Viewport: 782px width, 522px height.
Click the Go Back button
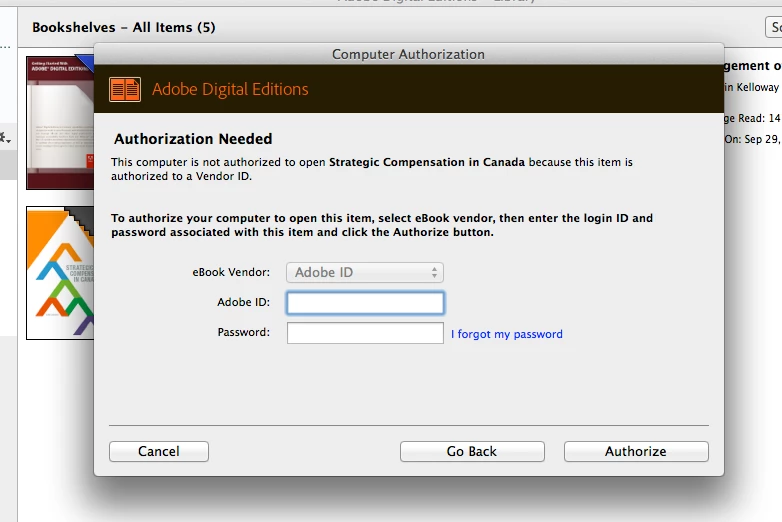pos(472,451)
